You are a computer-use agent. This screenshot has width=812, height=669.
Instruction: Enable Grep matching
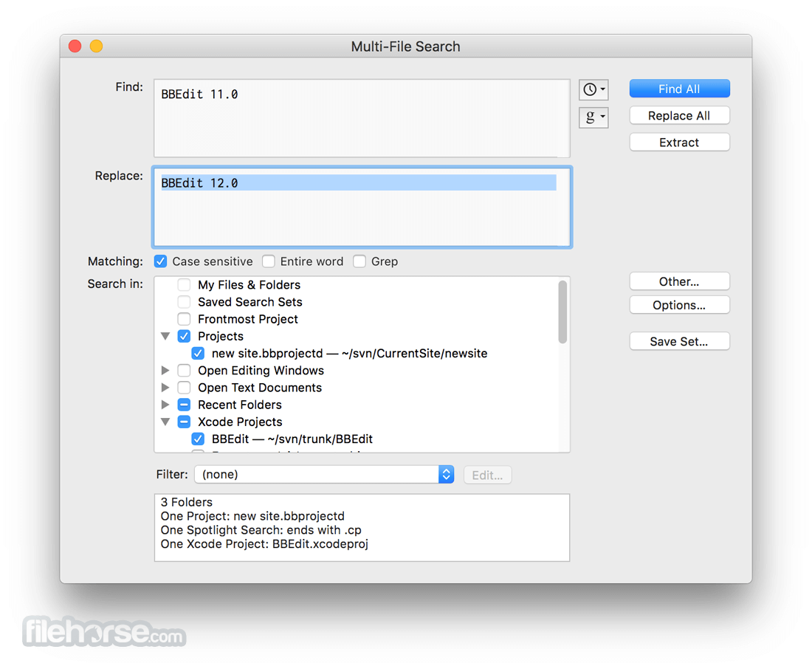tap(359, 261)
